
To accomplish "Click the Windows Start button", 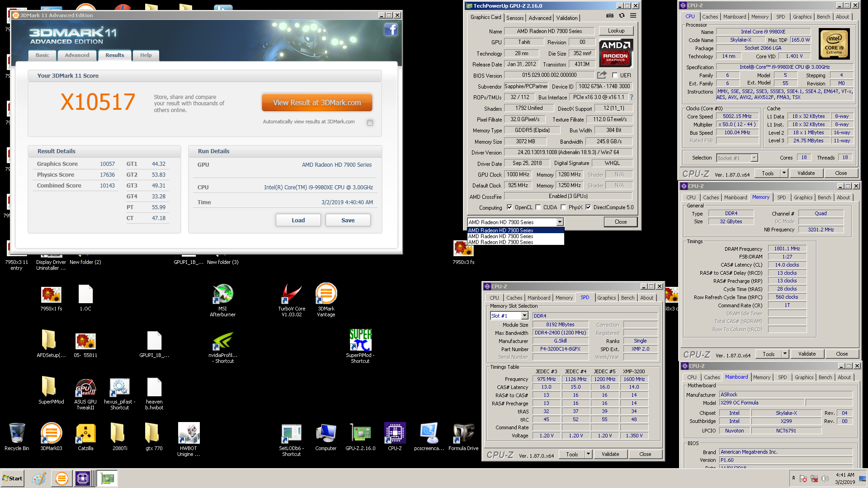I will [x=13, y=479].
